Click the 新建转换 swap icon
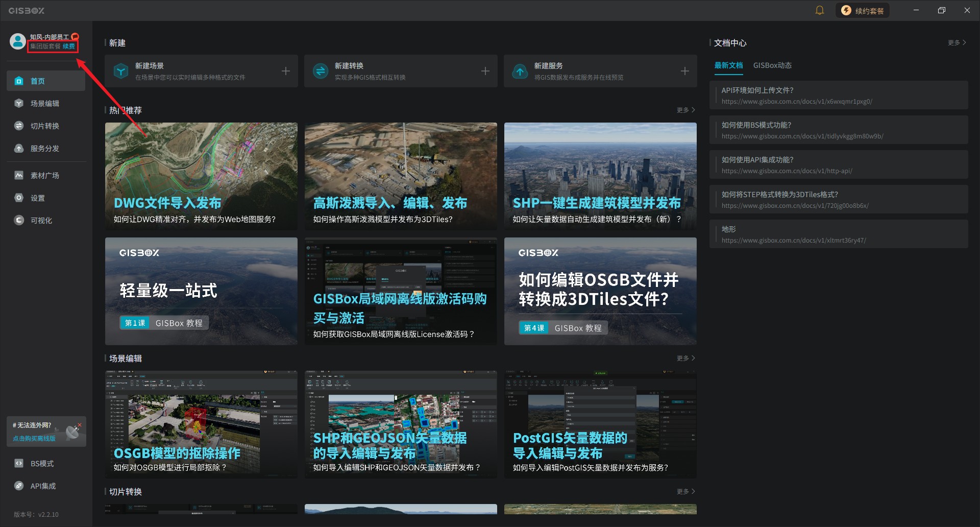 point(321,71)
